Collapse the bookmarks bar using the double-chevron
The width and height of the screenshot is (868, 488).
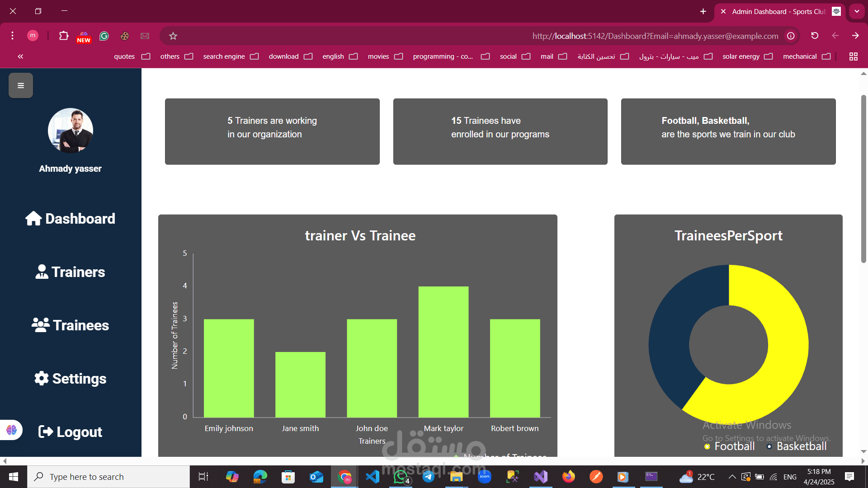pyautogui.click(x=20, y=56)
